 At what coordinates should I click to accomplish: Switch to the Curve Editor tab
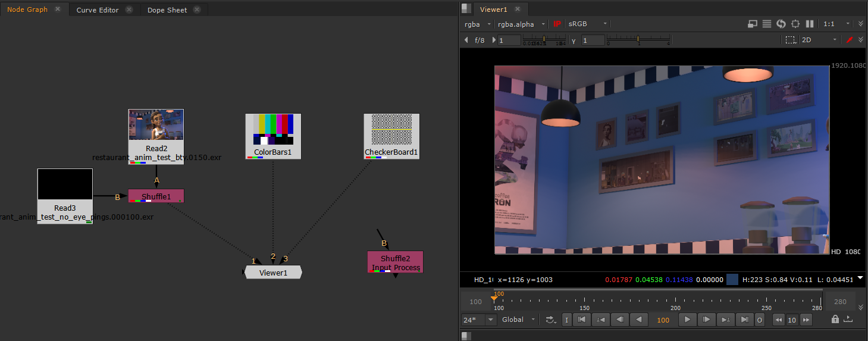click(x=98, y=10)
